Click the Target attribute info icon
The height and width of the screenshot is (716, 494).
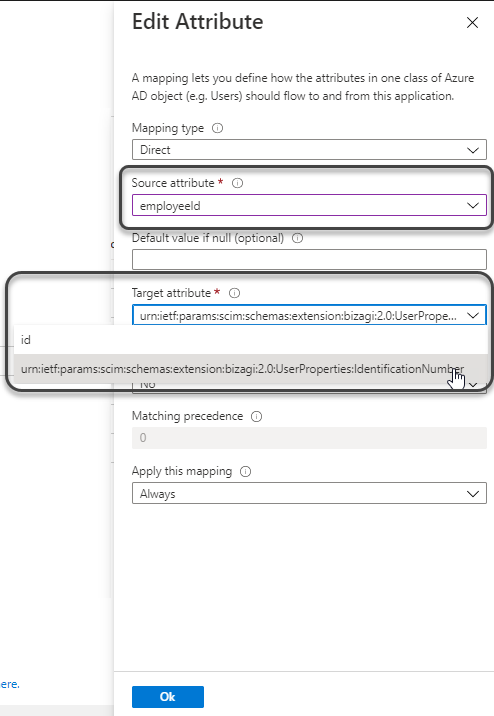(234, 293)
